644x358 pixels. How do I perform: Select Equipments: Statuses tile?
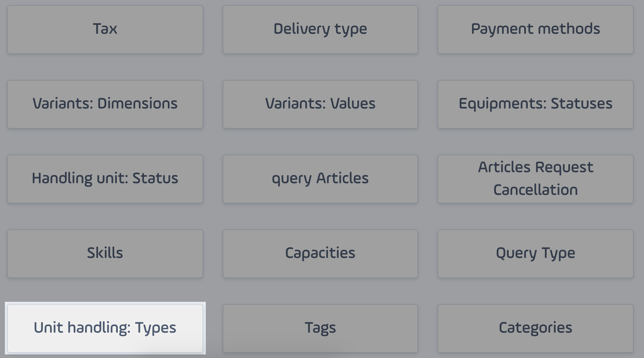click(x=536, y=104)
